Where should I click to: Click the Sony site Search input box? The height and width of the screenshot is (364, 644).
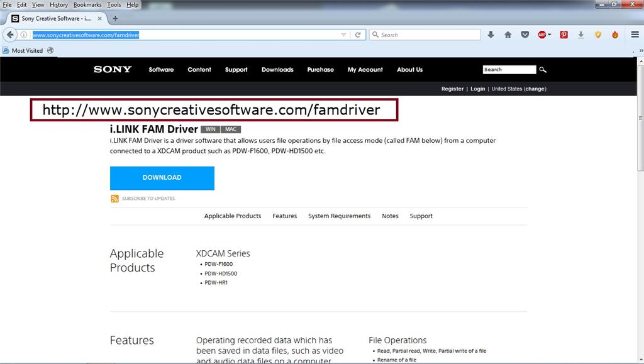click(x=509, y=70)
